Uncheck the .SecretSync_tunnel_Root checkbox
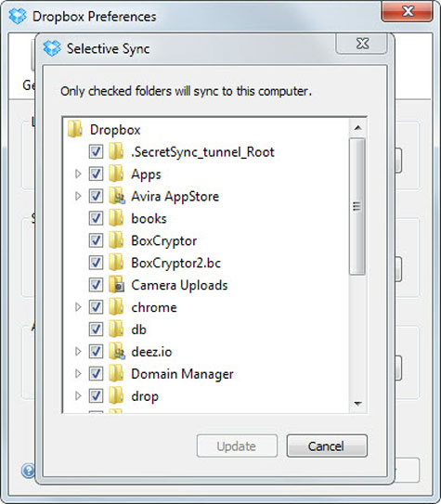Viewport: 441px width, 504px height. pos(96,151)
